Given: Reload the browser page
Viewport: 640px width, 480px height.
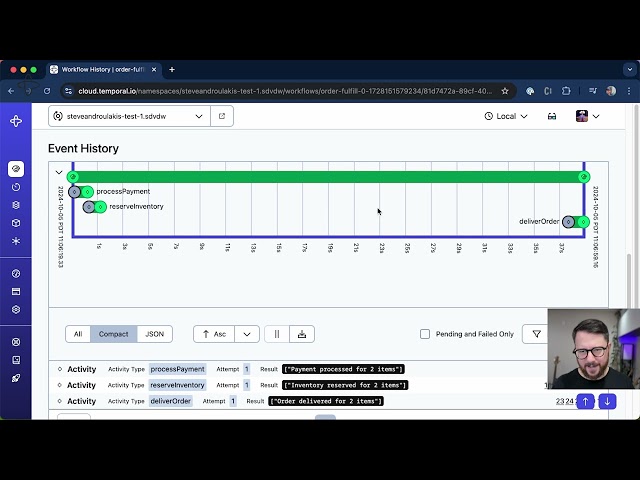Looking at the screenshot, I should (47, 91).
